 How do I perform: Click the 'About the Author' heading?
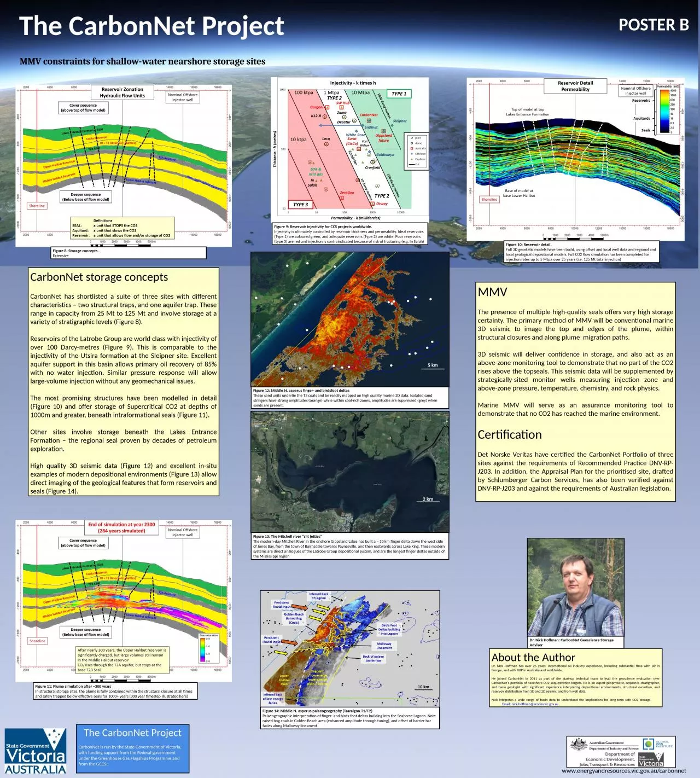tap(533, 657)
